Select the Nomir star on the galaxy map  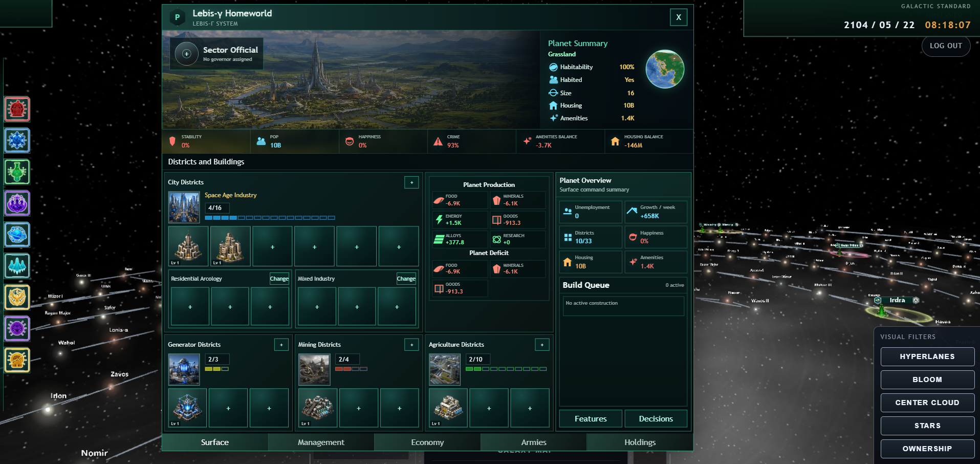click(x=95, y=453)
